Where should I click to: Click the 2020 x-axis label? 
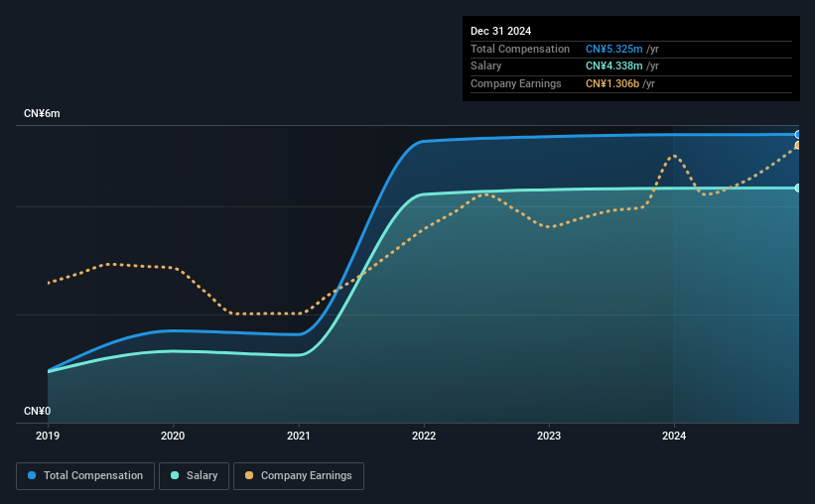pyautogui.click(x=173, y=436)
